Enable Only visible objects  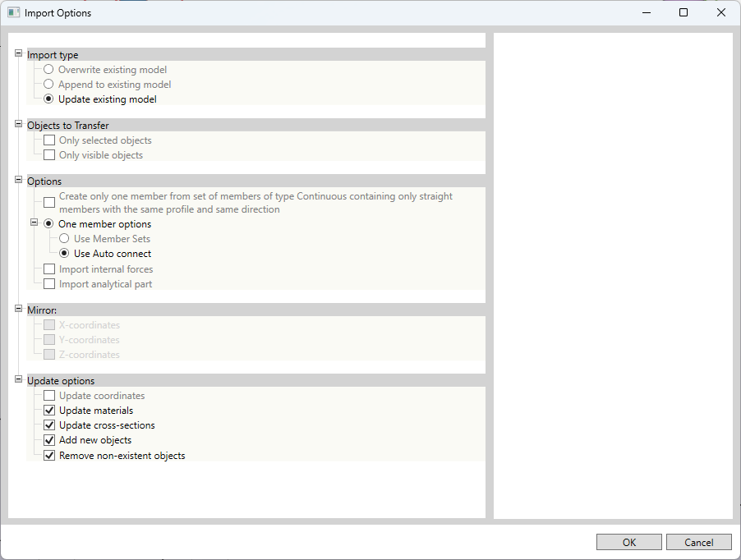click(48, 155)
